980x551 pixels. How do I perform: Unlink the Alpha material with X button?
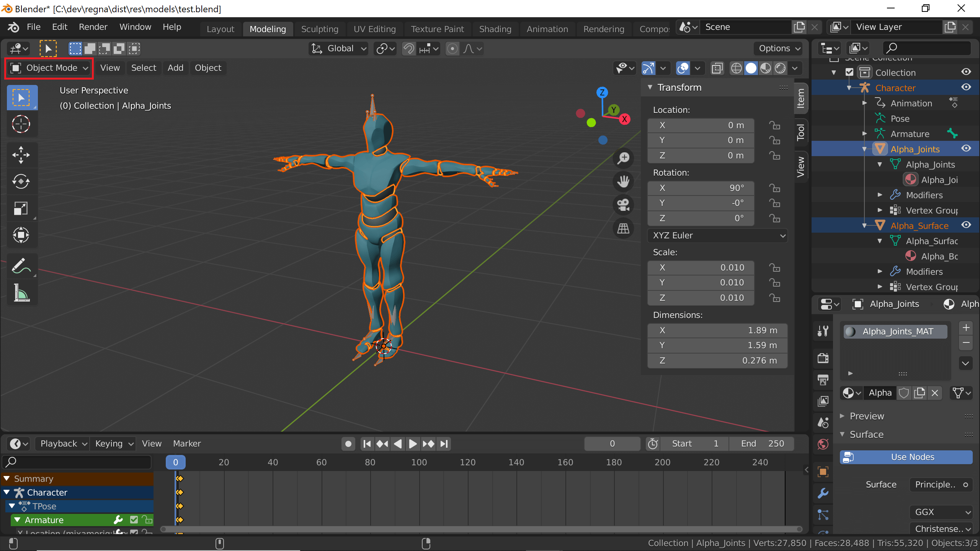point(935,393)
